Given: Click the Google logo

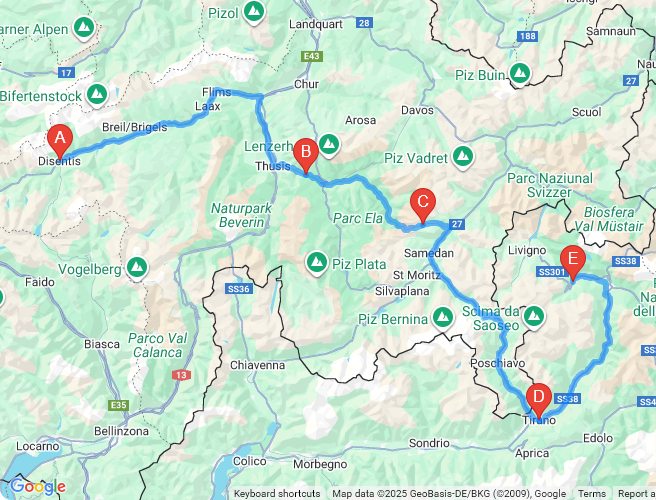Looking at the screenshot, I should 38,487.
